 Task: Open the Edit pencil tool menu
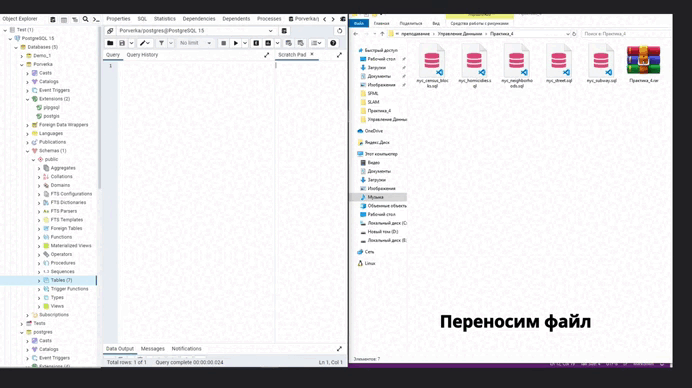coord(144,43)
